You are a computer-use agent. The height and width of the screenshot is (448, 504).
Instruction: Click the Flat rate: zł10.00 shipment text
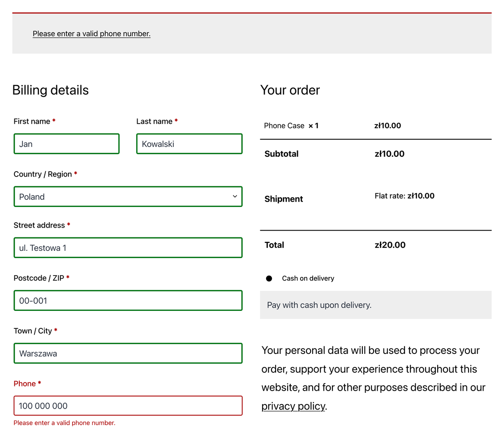(x=405, y=196)
